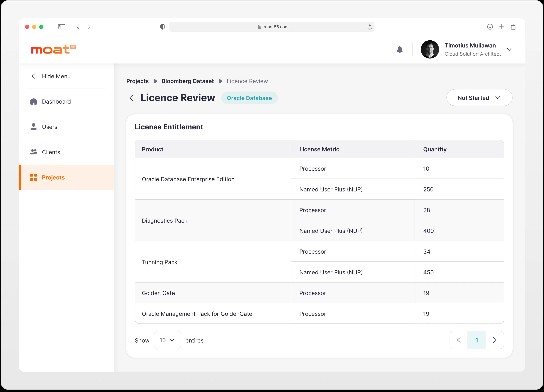This screenshot has width=544, height=392.
Task: Click the Product column header
Action: coord(213,149)
